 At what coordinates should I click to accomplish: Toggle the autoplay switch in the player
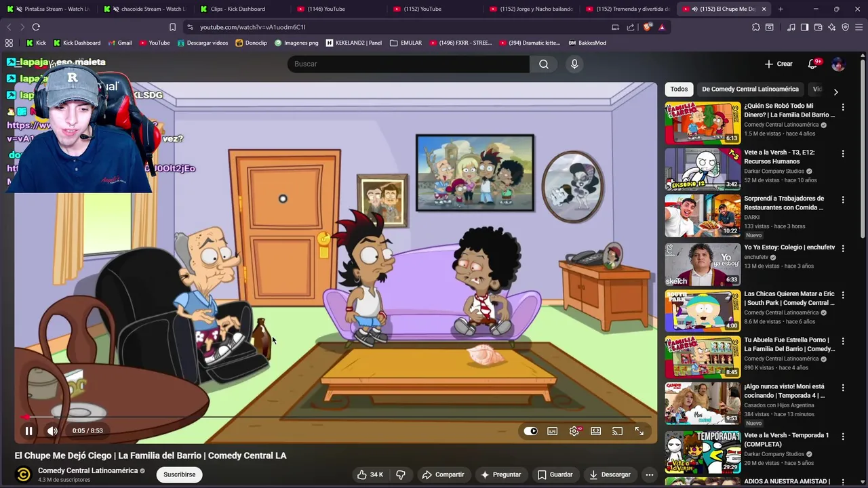point(530,431)
